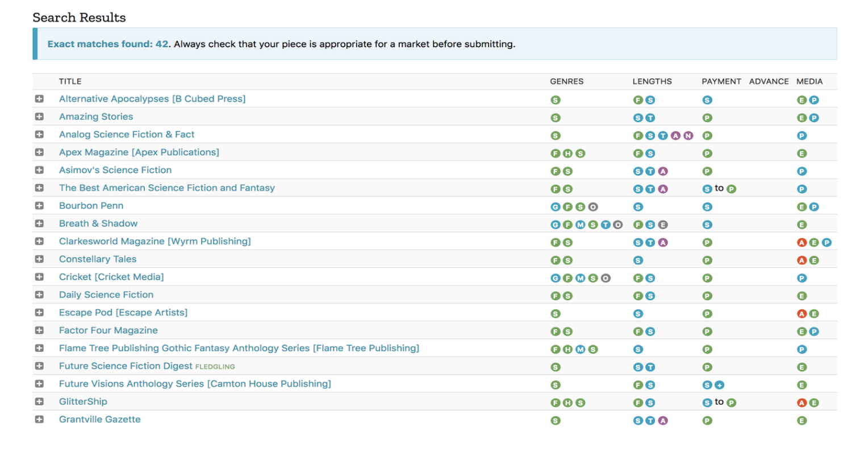Screen dimensions: 868x465
Task: Expand the Clarkesworld Magazine row
Action: click(39, 241)
